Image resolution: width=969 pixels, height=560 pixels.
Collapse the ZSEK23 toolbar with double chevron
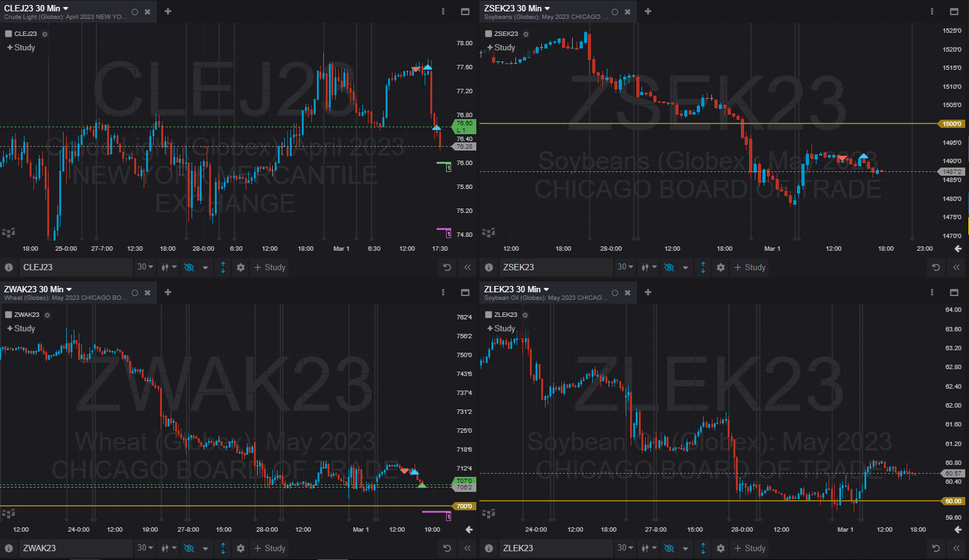click(956, 267)
